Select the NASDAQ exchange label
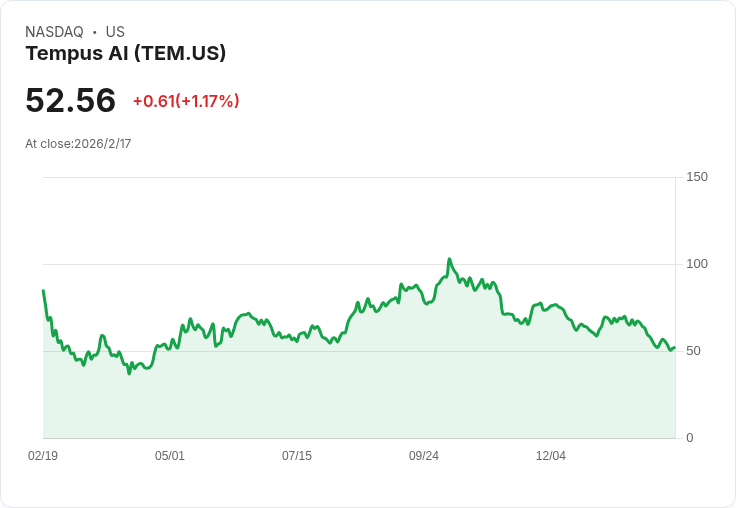 (x=54, y=32)
